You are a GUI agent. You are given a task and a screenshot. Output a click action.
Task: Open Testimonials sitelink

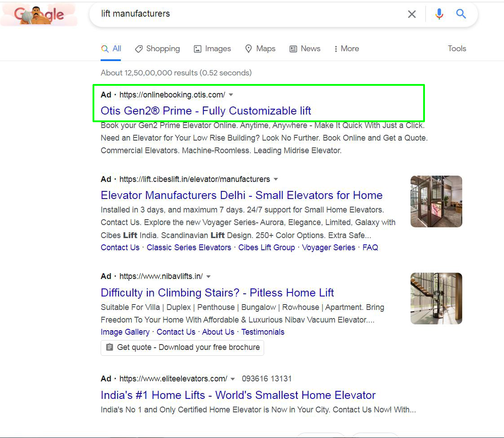tap(263, 332)
